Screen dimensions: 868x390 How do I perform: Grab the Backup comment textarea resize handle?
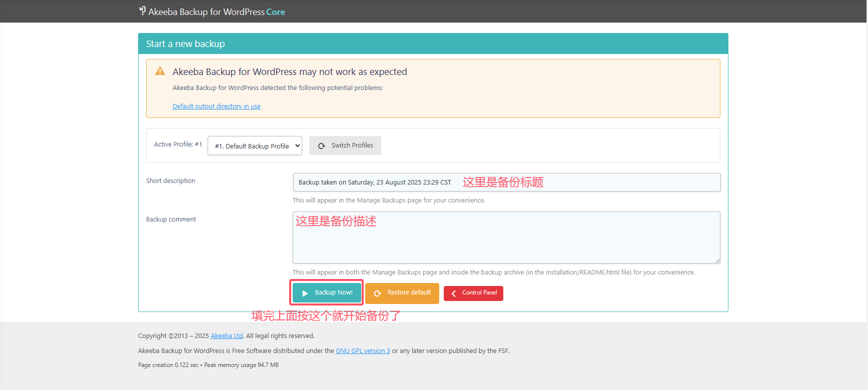click(x=717, y=260)
